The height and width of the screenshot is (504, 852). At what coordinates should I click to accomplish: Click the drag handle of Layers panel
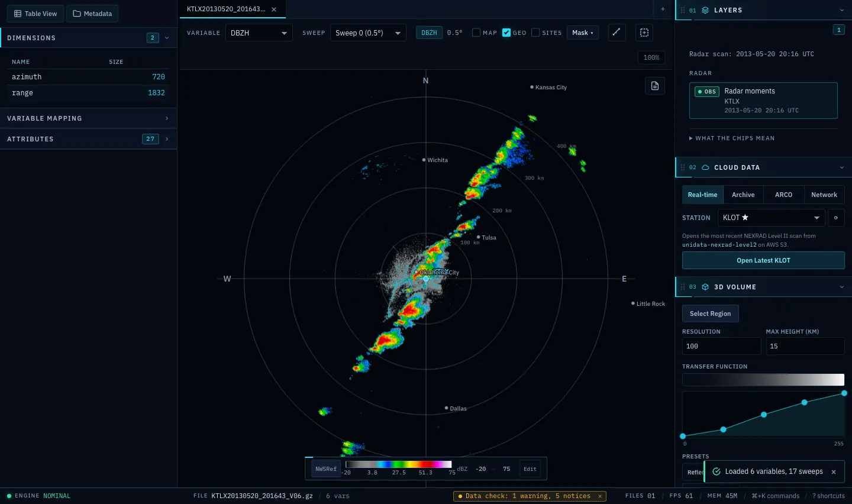point(683,10)
